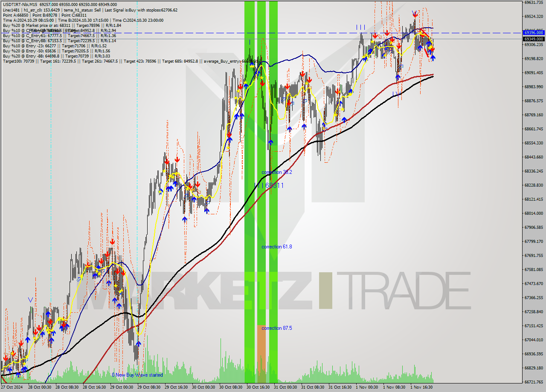
Task: Click the 67366.255 price axis label
Action: pos(534,297)
